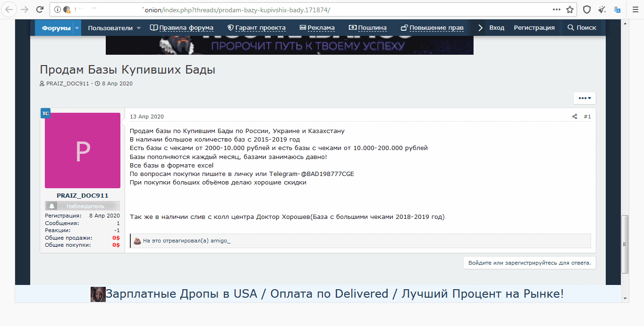Click the Войдите или зарегистрируйтесь для ответа button

(529, 263)
